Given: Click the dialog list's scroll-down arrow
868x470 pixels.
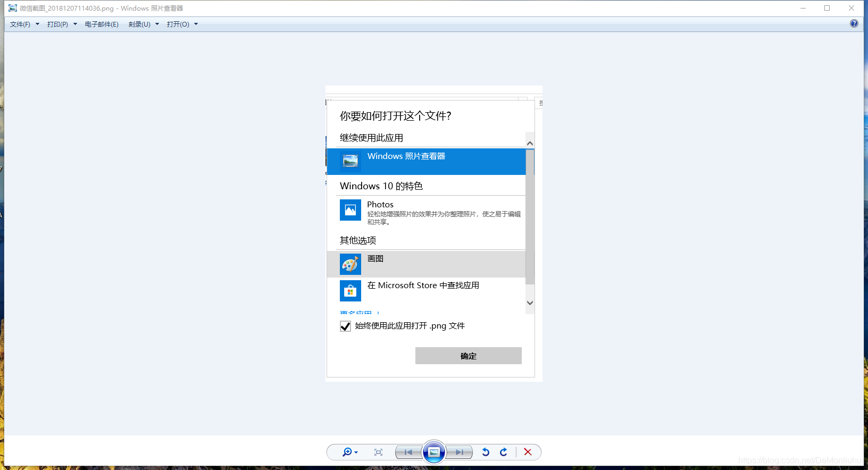Looking at the screenshot, I should click(530, 303).
